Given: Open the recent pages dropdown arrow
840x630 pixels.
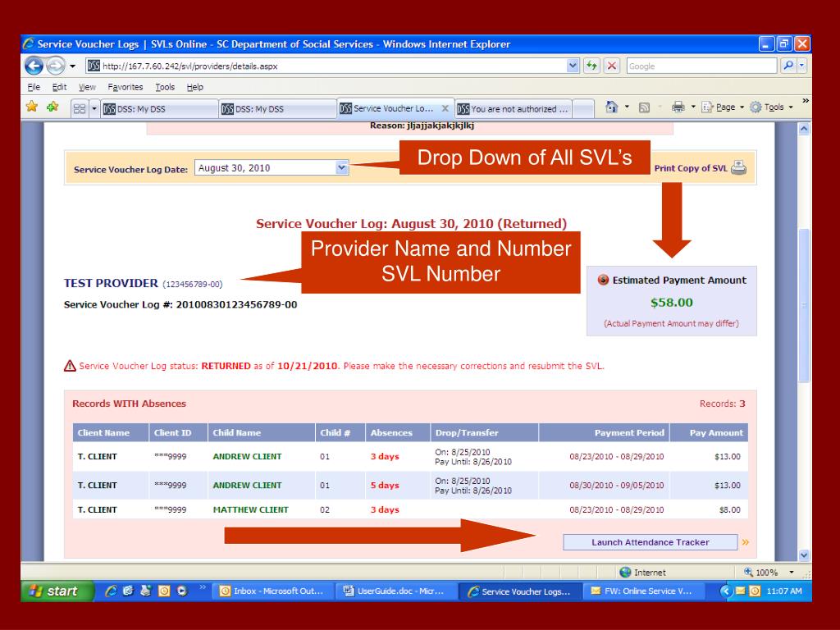Looking at the screenshot, I should pyautogui.click(x=73, y=66).
